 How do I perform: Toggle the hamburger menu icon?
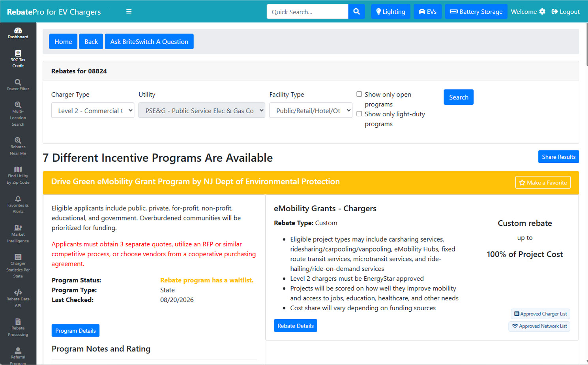[129, 11]
